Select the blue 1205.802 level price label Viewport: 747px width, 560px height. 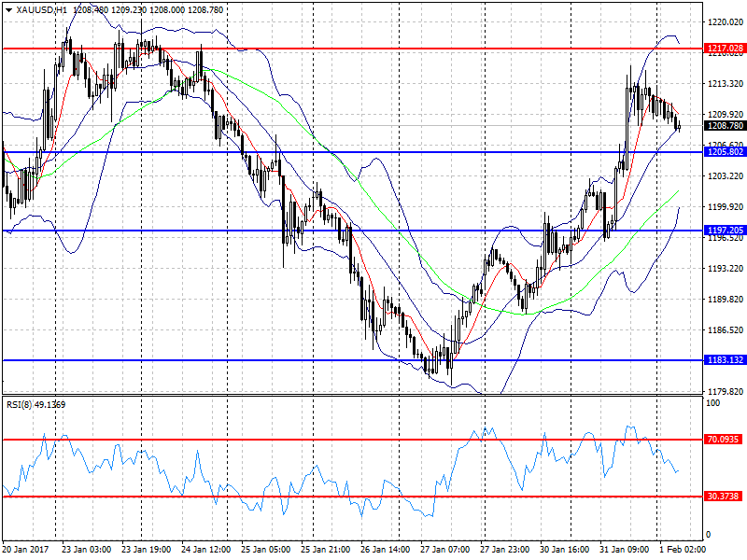tap(725, 152)
